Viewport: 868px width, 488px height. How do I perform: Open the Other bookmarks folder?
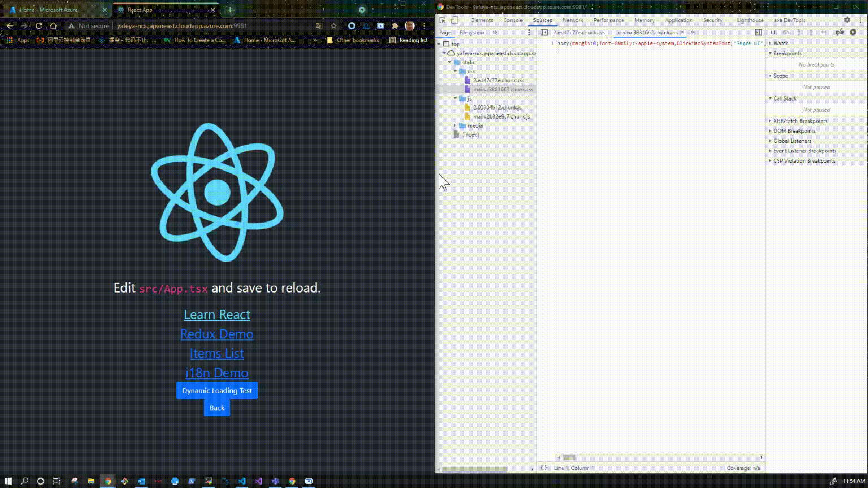353,40
